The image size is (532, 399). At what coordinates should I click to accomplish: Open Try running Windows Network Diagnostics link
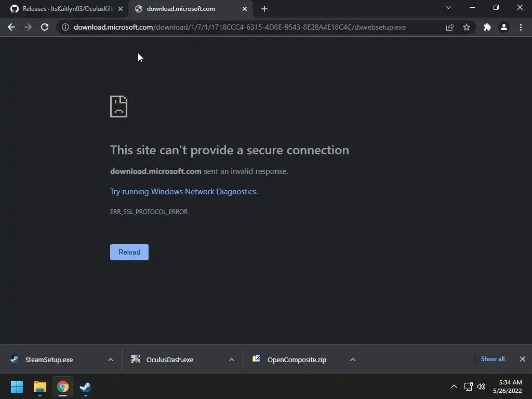[184, 192]
